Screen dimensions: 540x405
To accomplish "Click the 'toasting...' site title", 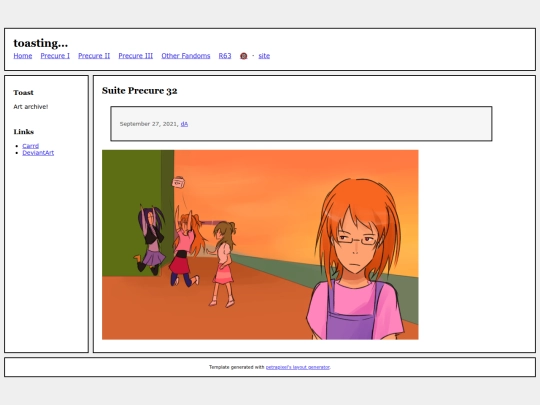I will coord(41,43).
